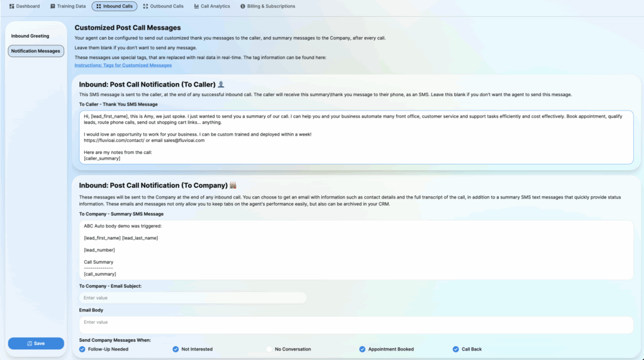Click the Email Subject input field
Screen dimensions: 644x360
point(192,298)
